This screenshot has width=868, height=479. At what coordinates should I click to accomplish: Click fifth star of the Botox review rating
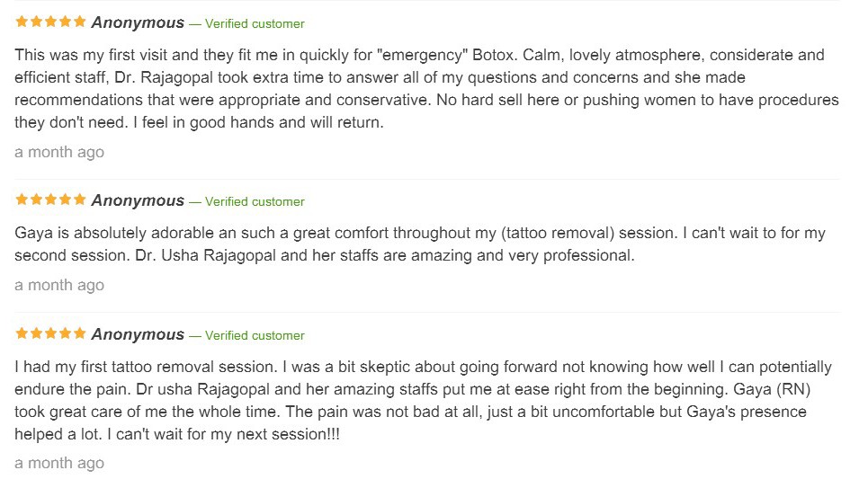80,22
